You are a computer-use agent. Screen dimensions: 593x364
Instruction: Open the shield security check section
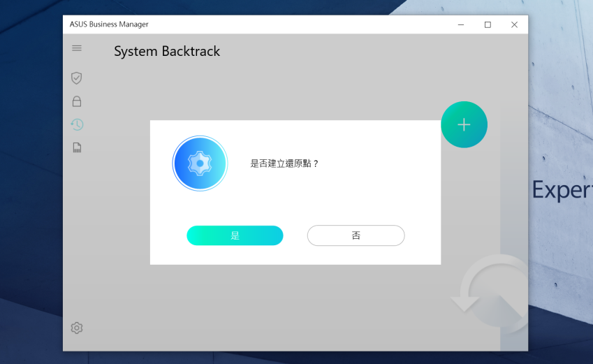pyautogui.click(x=76, y=78)
